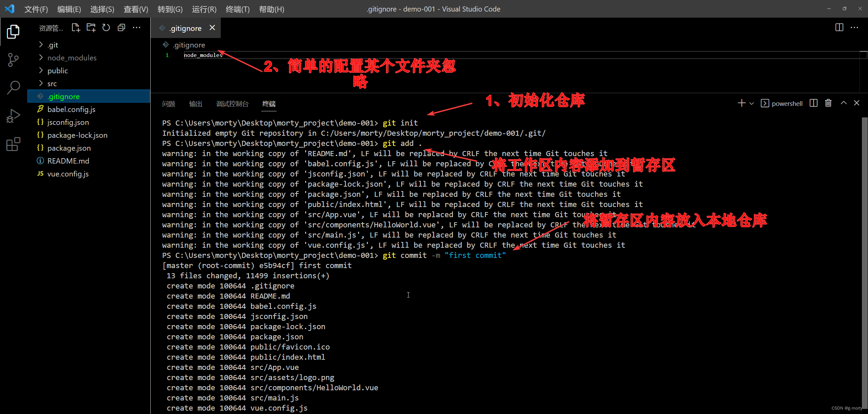The height and width of the screenshot is (414, 868).
Task: Split the terminal panel
Action: click(813, 103)
